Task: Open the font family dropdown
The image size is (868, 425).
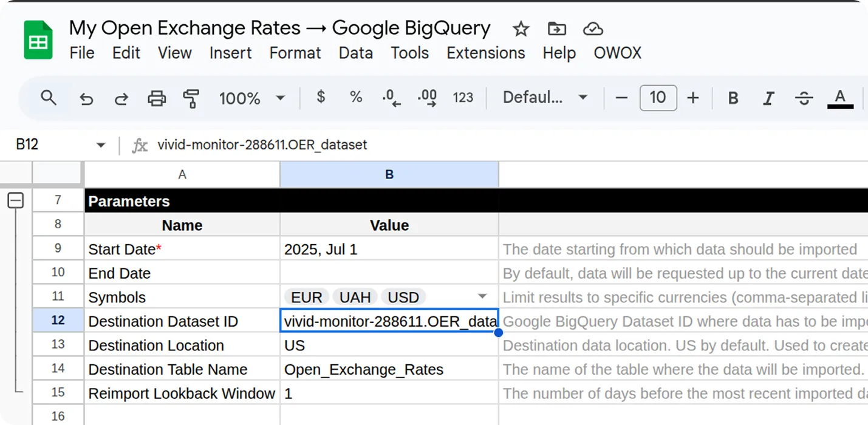Action: [545, 98]
